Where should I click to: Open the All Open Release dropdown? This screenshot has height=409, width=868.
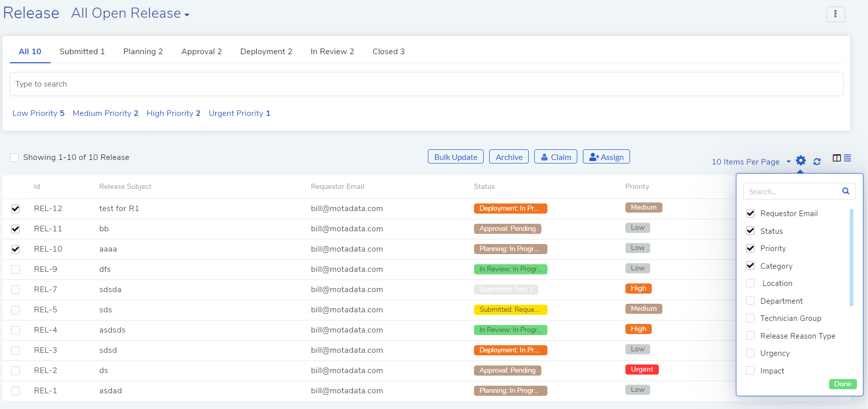pos(130,13)
